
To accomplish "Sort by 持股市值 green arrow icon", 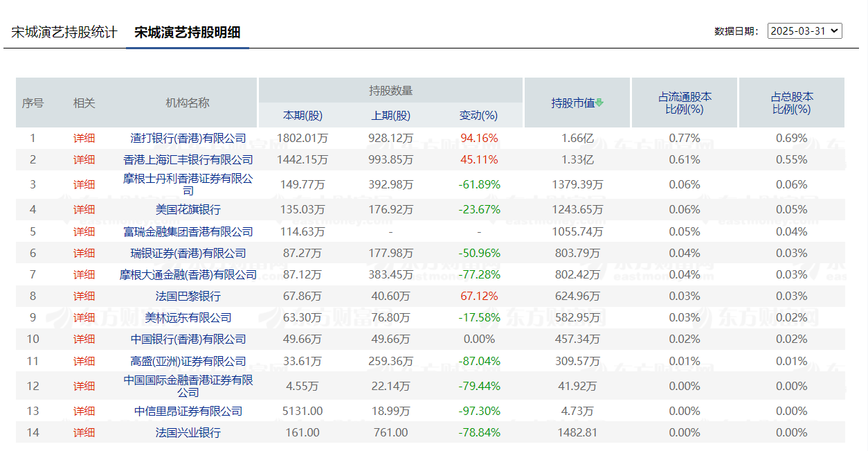I will 599,103.
